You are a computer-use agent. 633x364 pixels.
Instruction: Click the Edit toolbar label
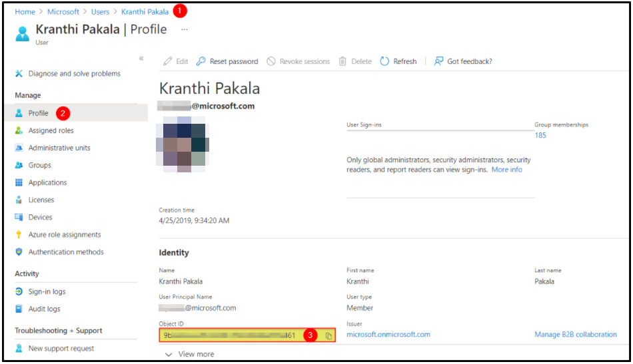pos(182,61)
